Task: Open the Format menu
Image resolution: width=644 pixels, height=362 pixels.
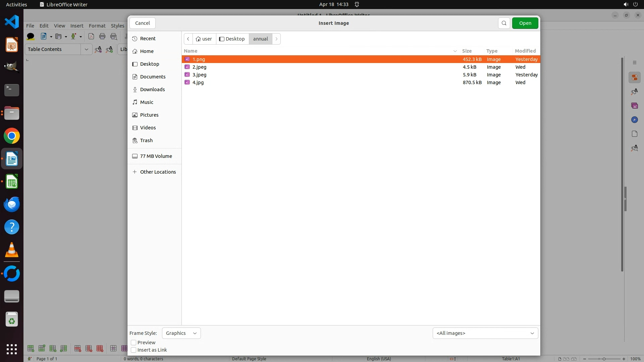Action: tap(97, 26)
